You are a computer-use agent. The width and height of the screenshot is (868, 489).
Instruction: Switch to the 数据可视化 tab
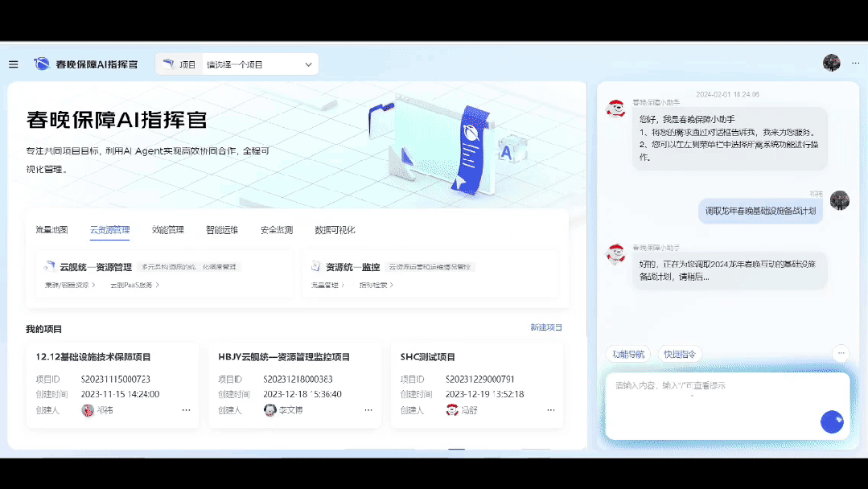coord(334,230)
